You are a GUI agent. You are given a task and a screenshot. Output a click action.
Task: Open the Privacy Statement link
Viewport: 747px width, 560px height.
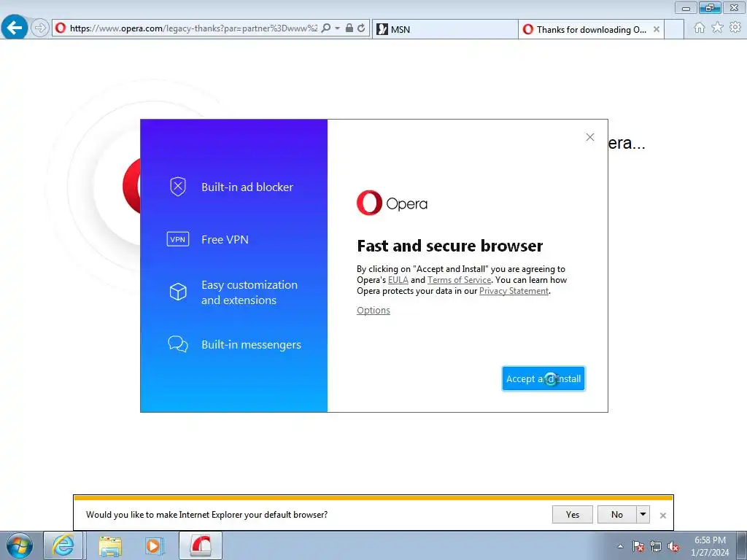pos(514,291)
